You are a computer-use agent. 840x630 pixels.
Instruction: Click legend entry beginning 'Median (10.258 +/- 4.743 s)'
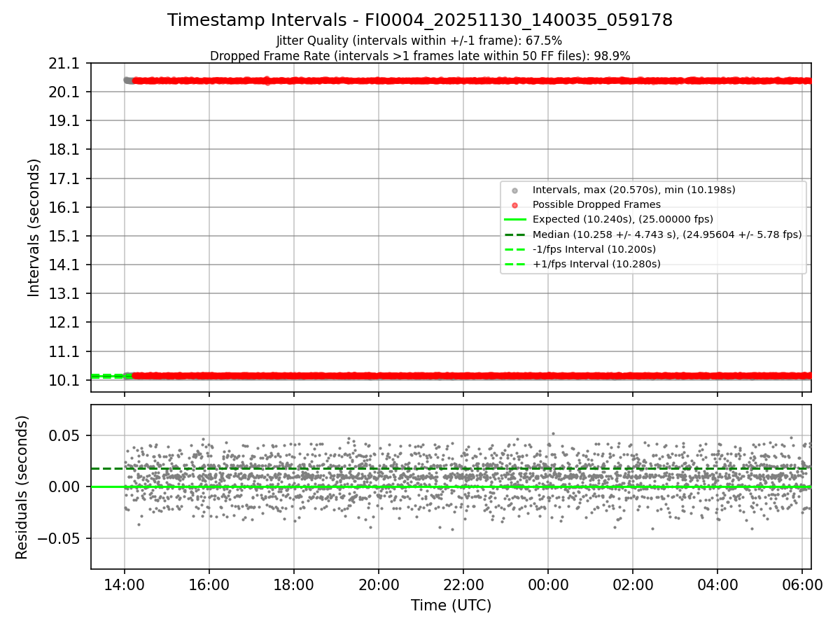click(x=667, y=234)
